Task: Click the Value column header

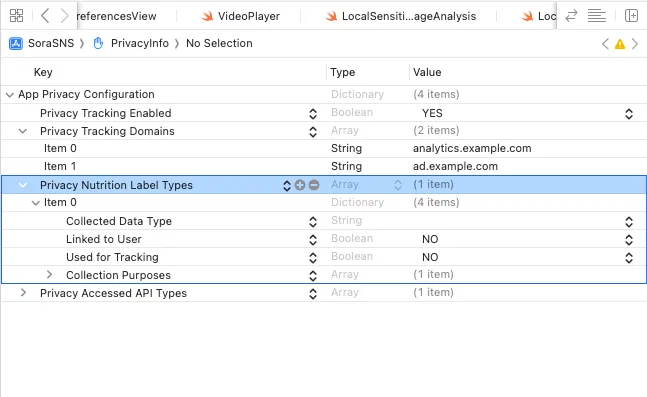Action: (x=427, y=72)
